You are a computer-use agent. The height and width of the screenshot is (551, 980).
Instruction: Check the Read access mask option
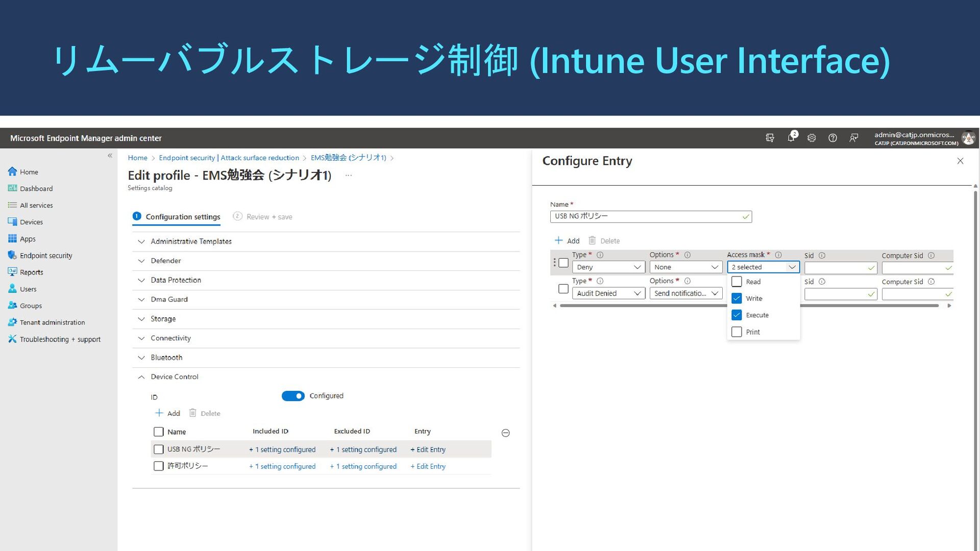(737, 282)
